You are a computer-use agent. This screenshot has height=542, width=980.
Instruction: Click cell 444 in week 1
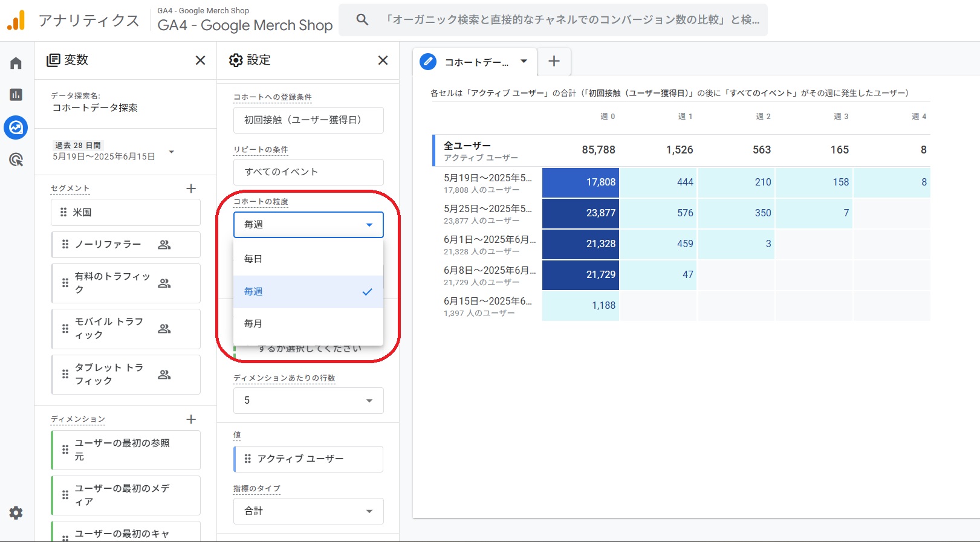(x=658, y=182)
